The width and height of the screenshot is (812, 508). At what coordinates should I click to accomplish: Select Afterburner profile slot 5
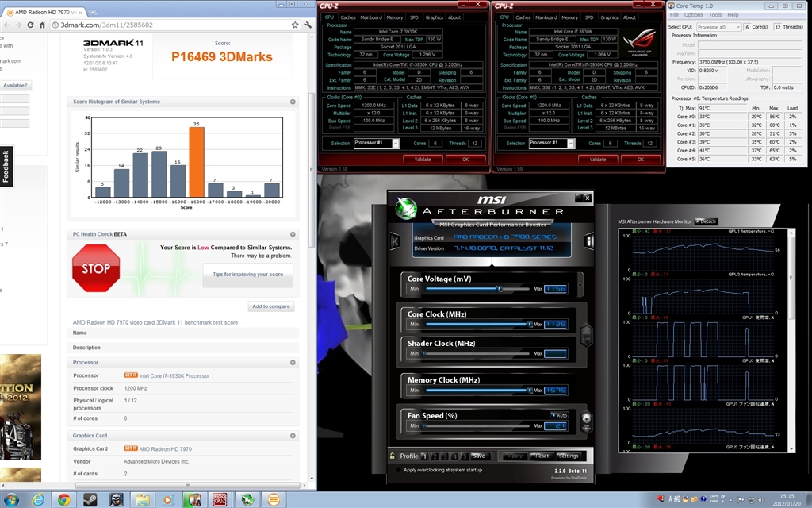click(x=465, y=456)
